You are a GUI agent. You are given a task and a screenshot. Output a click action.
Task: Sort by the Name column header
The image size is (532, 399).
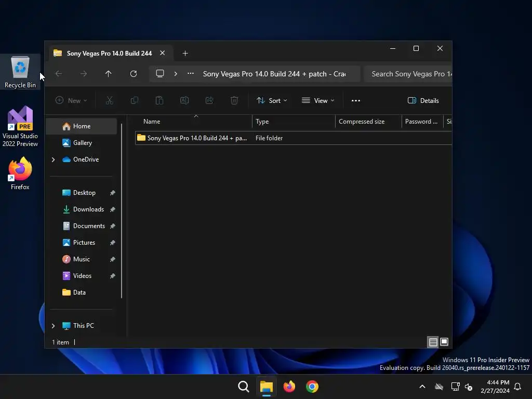pos(193,122)
